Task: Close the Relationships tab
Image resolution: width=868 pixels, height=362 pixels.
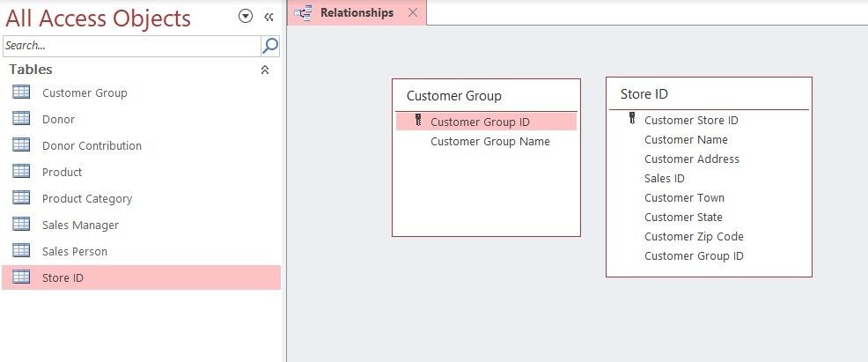Action: 412,12
